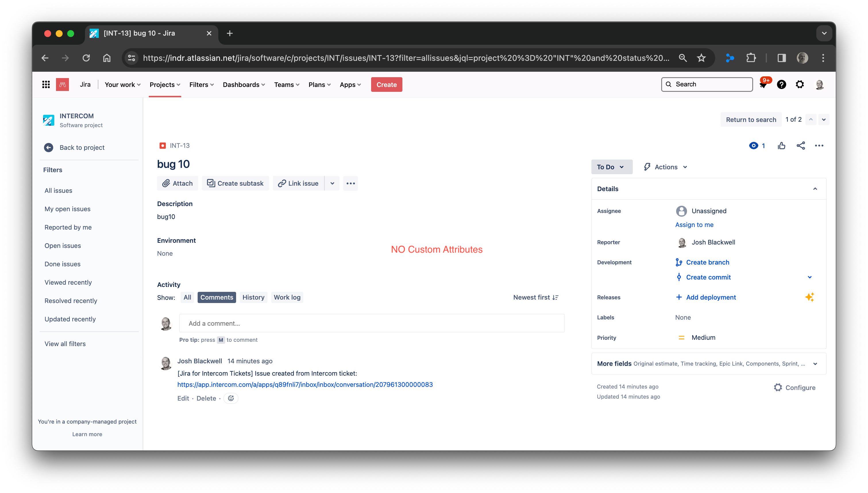The height and width of the screenshot is (493, 868).
Task: Click the sparkle icon in Releases row
Action: (809, 297)
